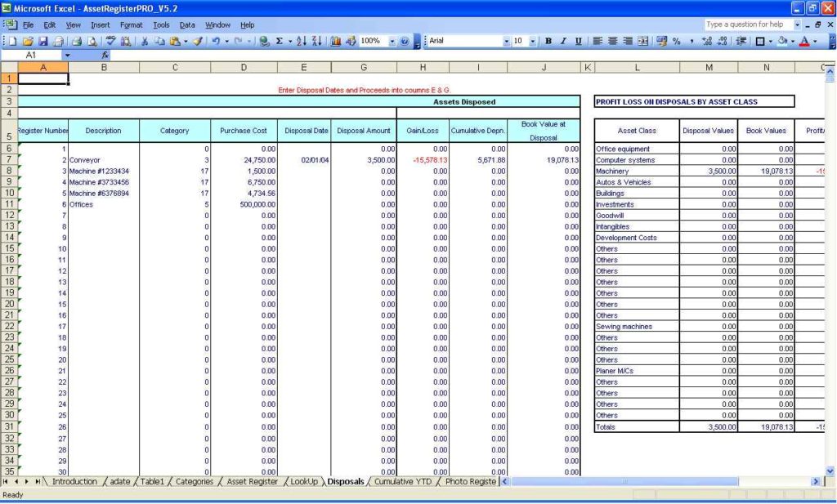837x504 pixels.
Task: Toggle Bold formatting
Action: [x=548, y=41]
